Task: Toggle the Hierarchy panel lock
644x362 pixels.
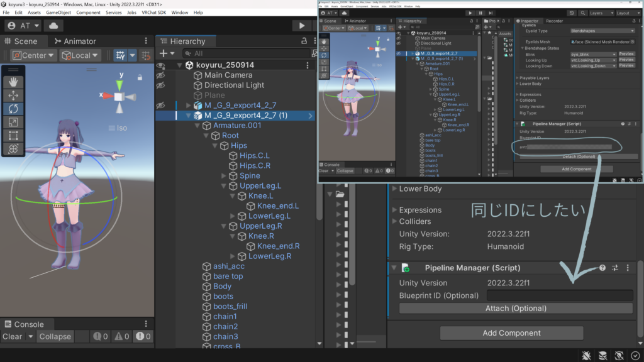Action: click(304, 41)
